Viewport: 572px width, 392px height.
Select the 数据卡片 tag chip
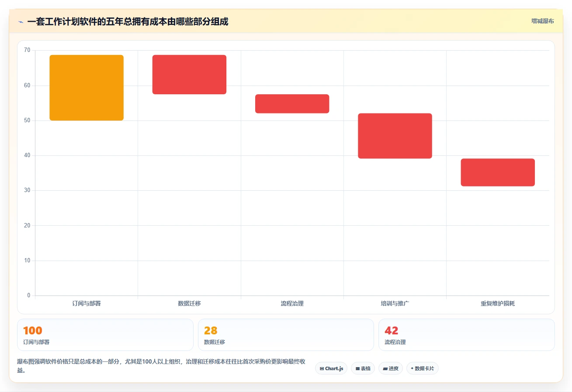pyautogui.click(x=422, y=368)
